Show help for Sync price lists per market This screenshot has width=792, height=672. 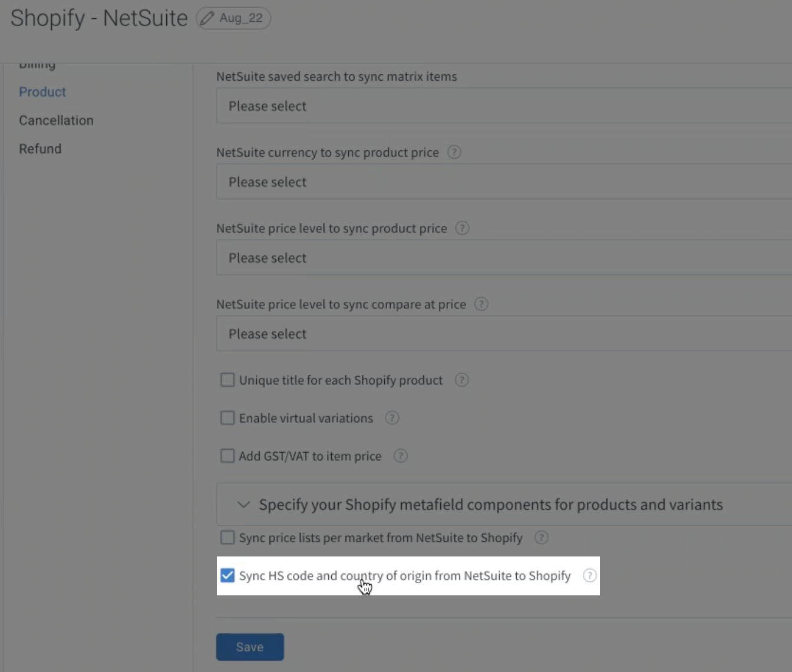[x=542, y=538]
